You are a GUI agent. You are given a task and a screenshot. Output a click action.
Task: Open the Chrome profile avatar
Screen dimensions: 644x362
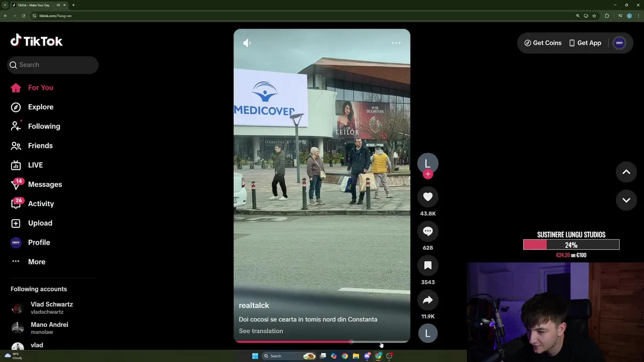(x=629, y=16)
